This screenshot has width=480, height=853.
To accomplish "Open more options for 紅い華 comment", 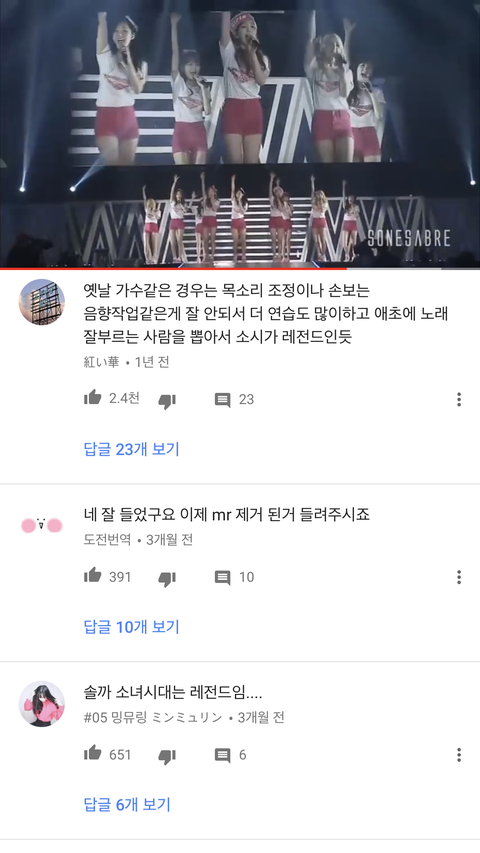I will (x=459, y=399).
